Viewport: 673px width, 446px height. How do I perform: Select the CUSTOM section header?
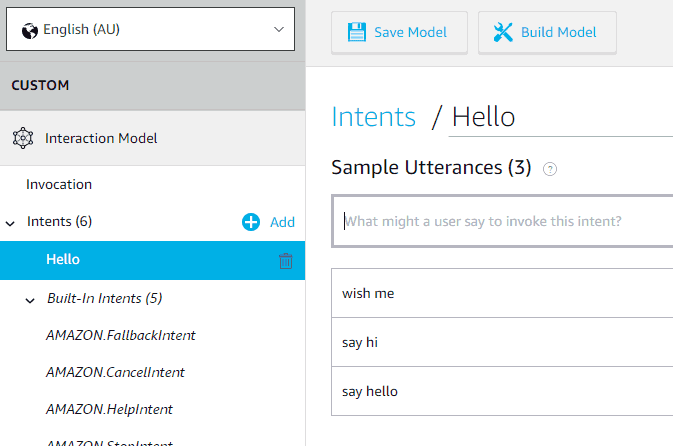point(152,85)
